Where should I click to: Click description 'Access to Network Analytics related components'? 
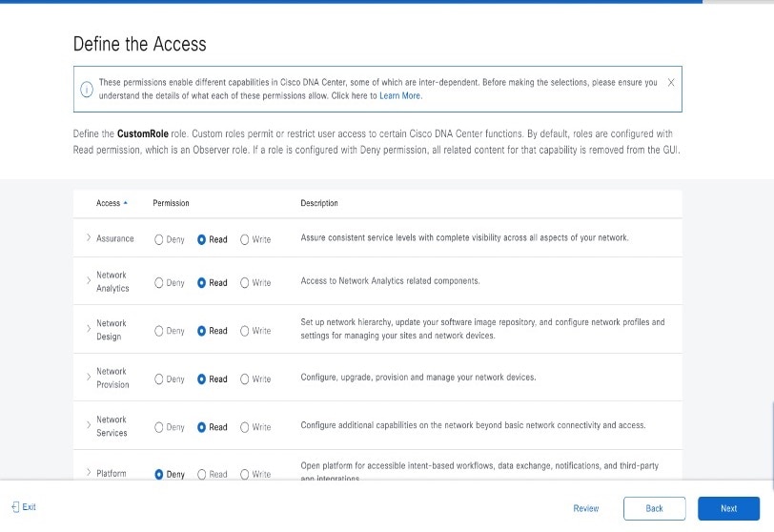(x=390, y=281)
